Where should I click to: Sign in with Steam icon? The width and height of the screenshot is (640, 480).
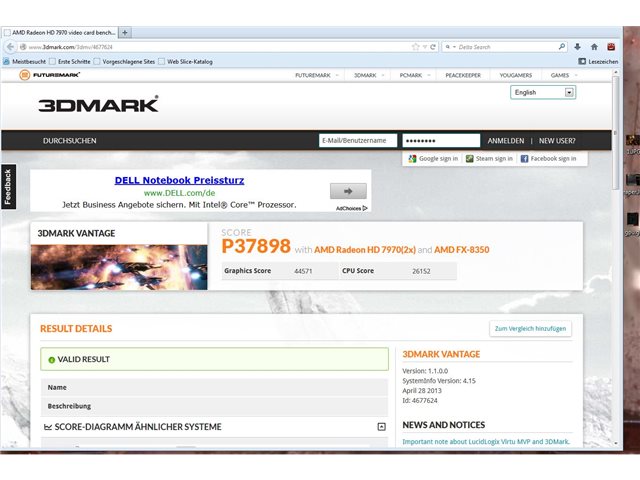point(469,159)
